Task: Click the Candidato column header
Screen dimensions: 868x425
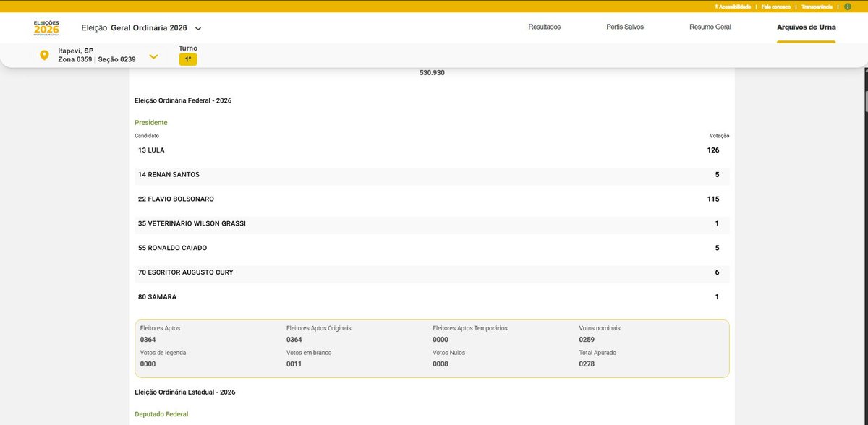Action: pos(147,136)
